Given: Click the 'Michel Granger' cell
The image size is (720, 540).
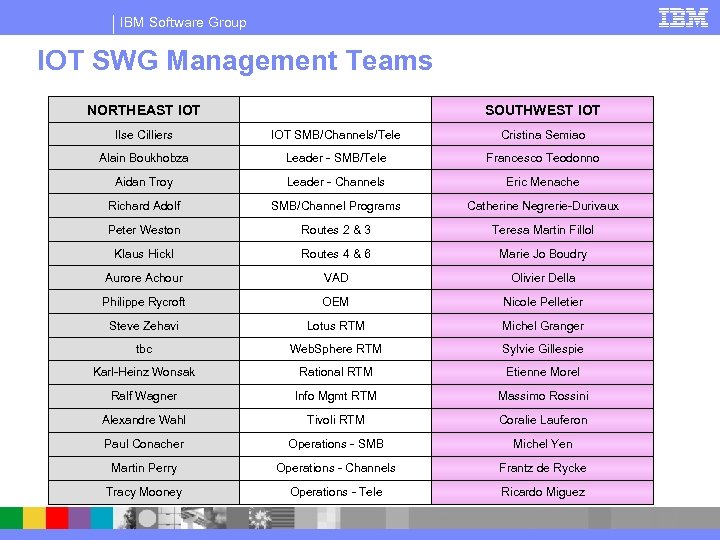Looking at the screenshot, I should point(542,326).
